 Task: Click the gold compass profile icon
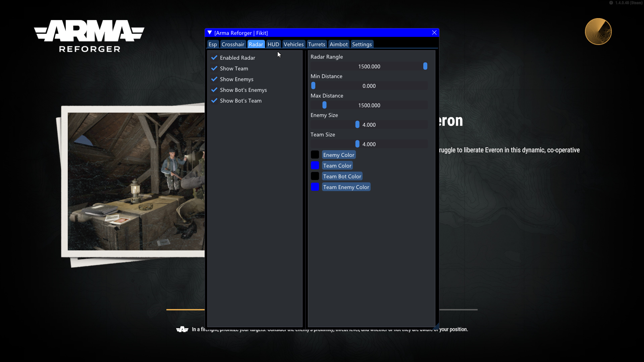point(598,32)
